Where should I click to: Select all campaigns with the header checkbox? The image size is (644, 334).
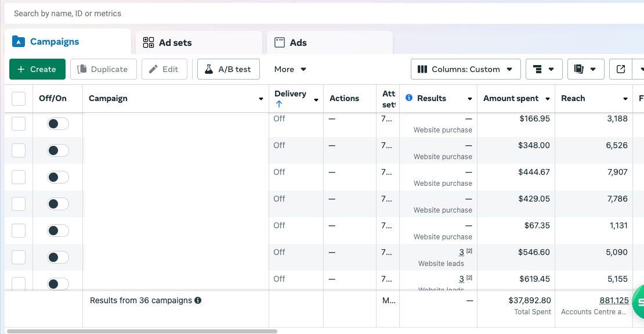click(x=19, y=99)
